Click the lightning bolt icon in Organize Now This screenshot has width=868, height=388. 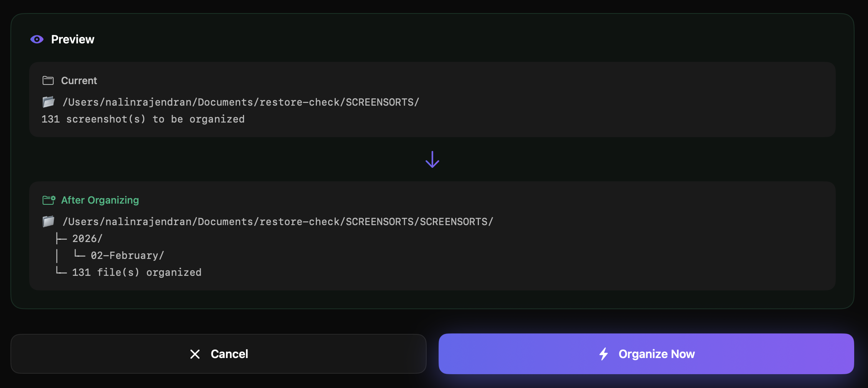point(604,354)
